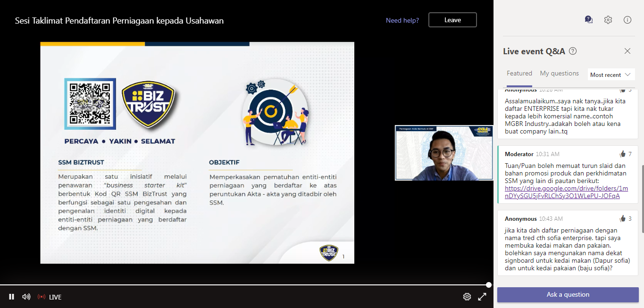Click the red LIVE indicator
Screen dimensions: 644x308
50,297
